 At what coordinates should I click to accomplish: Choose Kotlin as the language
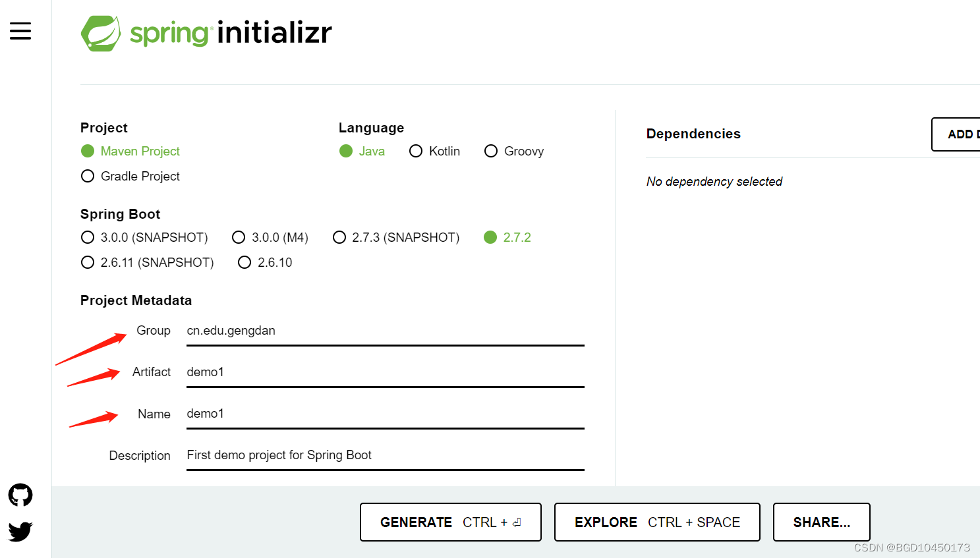tap(434, 151)
